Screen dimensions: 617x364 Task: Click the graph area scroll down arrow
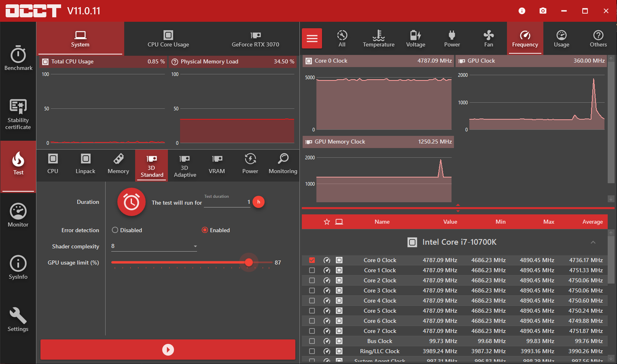[x=611, y=199]
